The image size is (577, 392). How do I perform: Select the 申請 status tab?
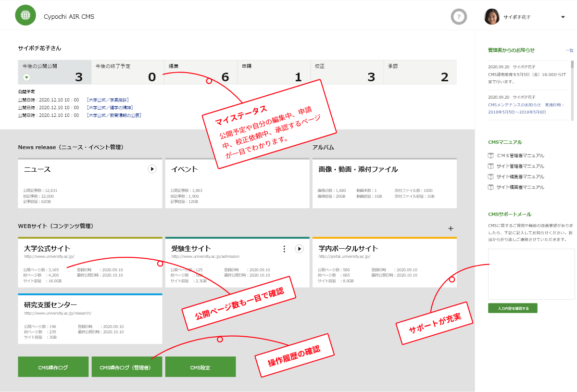[x=274, y=72]
